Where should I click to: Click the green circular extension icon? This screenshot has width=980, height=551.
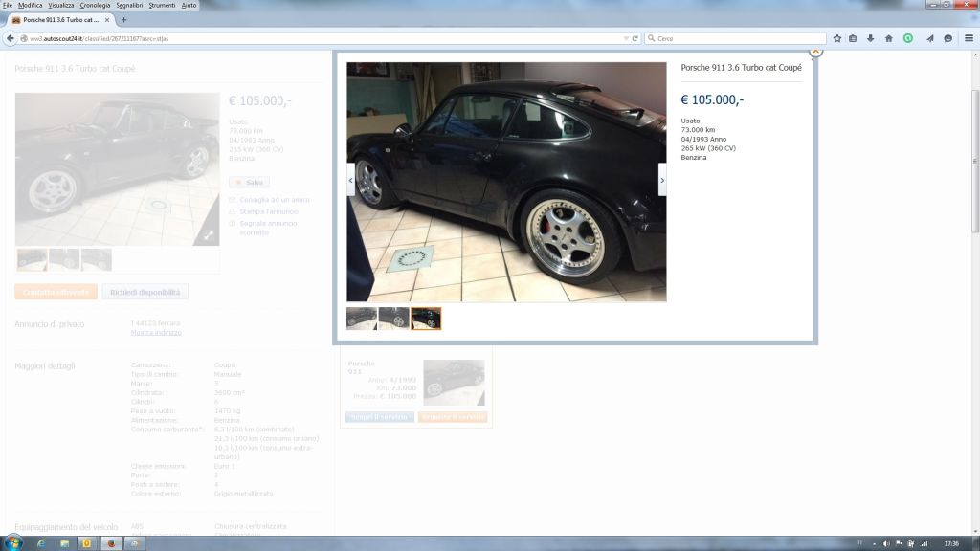coord(908,38)
